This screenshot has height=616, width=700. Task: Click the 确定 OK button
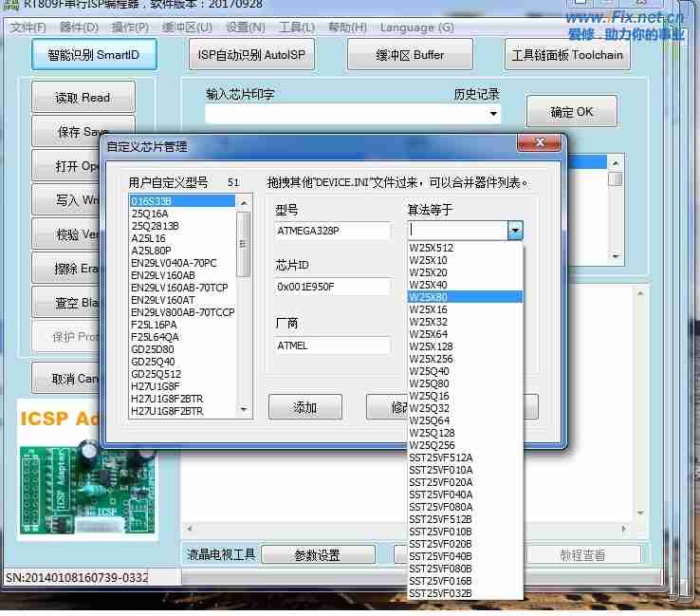(572, 112)
